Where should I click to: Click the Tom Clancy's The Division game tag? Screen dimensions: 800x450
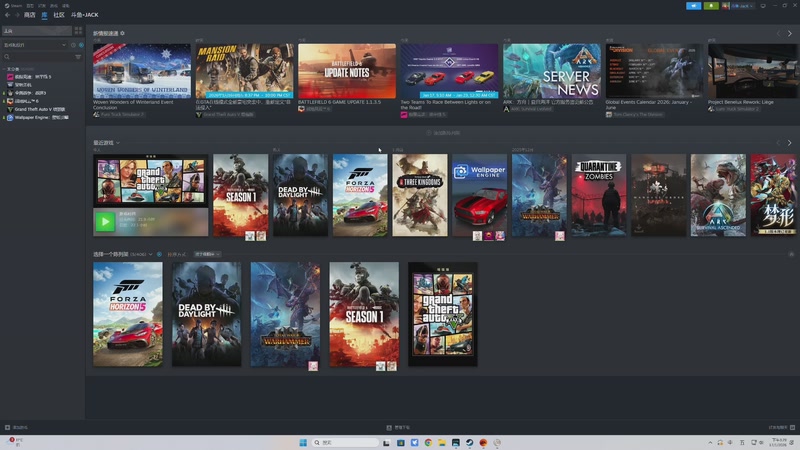tap(634, 115)
